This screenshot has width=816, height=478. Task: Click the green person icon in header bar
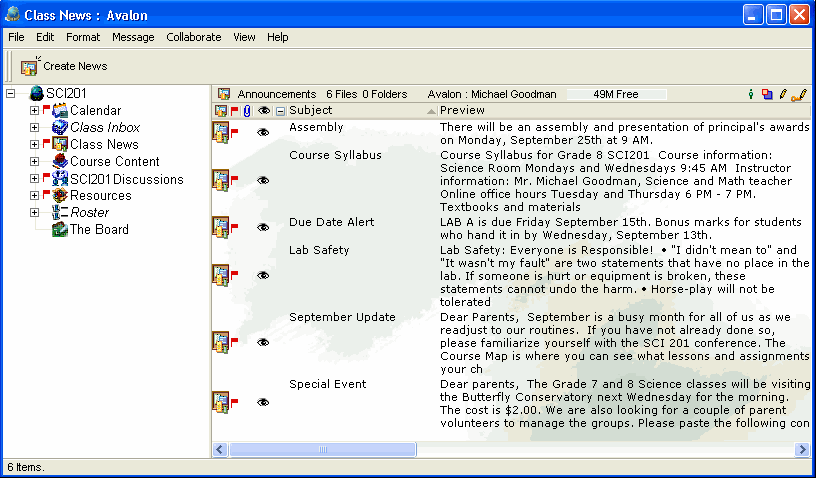pyautogui.click(x=751, y=94)
